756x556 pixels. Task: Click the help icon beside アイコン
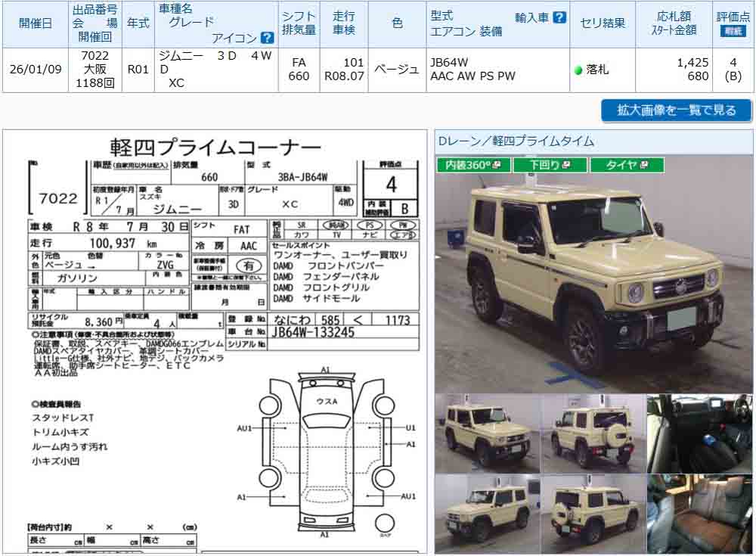(267, 38)
